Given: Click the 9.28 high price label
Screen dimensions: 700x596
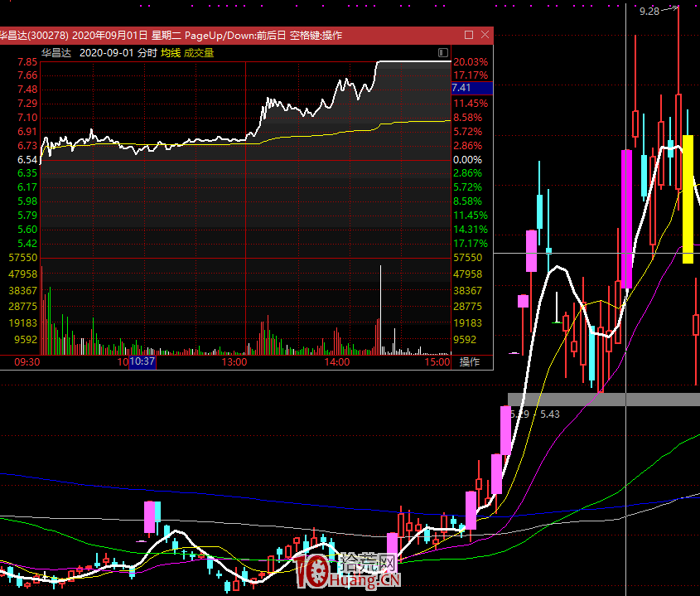Looking at the screenshot, I should pyautogui.click(x=649, y=11).
